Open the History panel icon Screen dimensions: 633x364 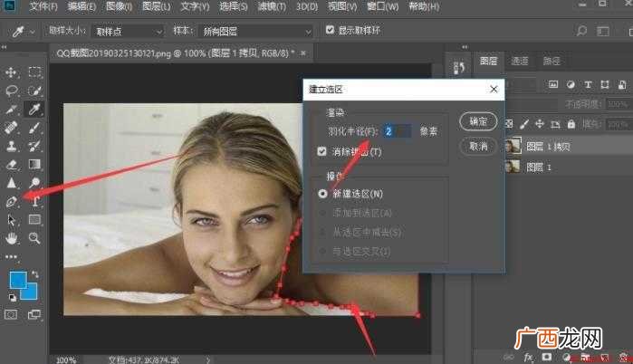[x=459, y=68]
